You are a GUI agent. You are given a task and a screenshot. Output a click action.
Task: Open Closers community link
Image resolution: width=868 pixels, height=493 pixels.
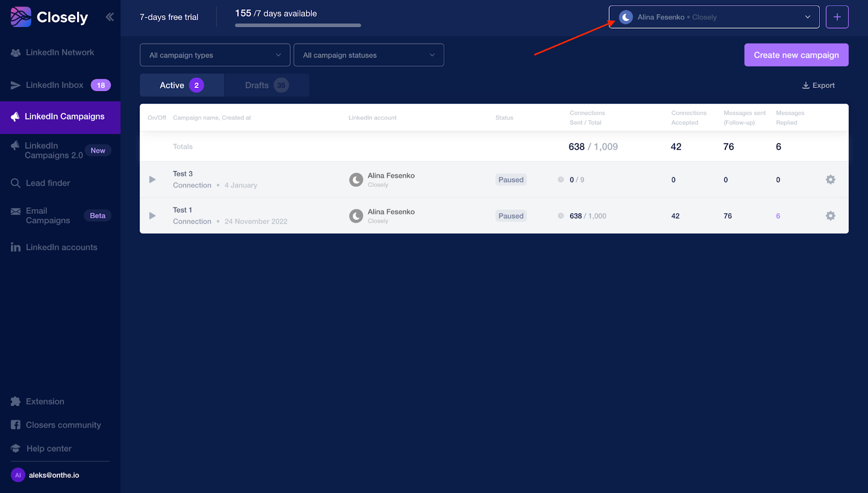[x=63, y=425]
